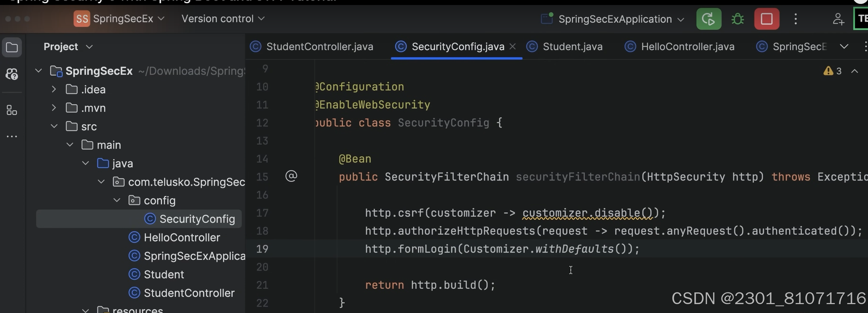The image size is (868, 313).
Task: Rerun the SpringSecExApplication with green run button
Action: 708,19
